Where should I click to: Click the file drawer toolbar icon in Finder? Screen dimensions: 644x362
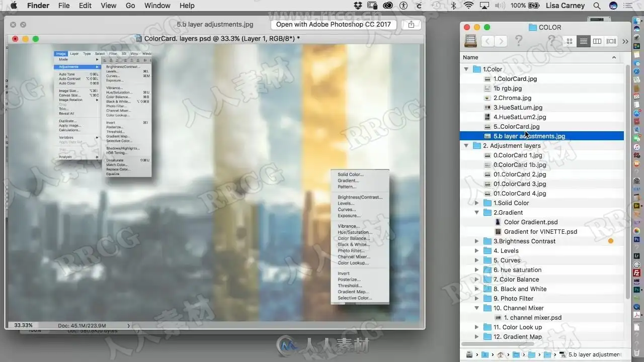point(470,41)
